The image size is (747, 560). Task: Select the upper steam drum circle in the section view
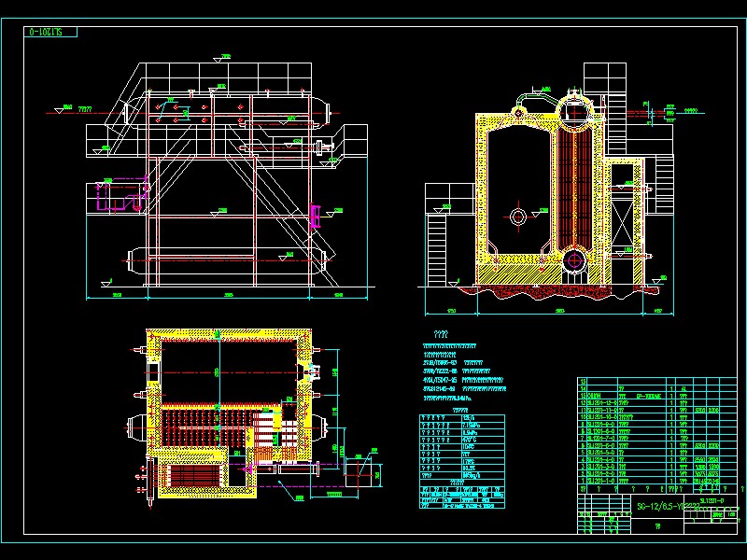575,112
